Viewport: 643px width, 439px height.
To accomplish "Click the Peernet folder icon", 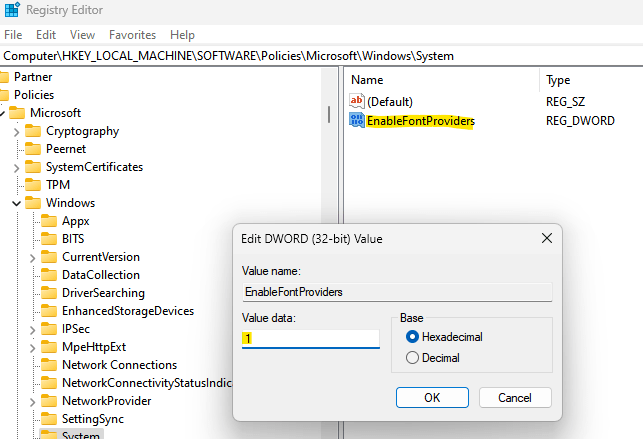I will point(33,149).
